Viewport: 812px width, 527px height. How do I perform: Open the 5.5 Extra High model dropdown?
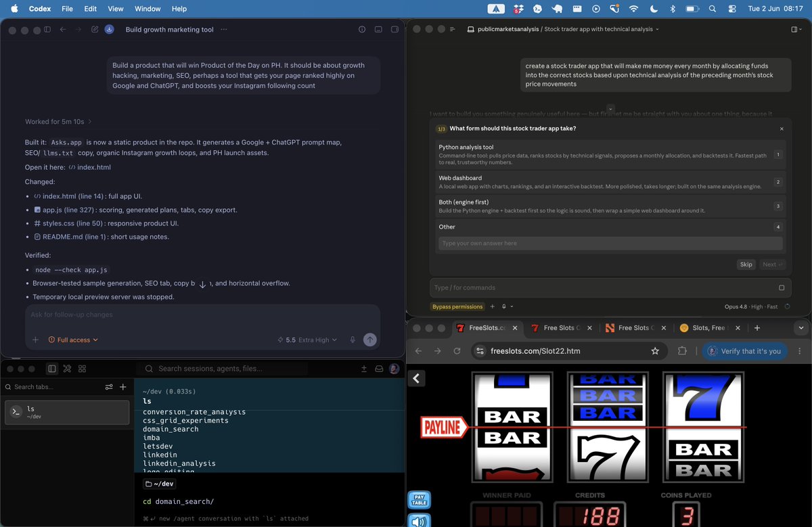307,340
